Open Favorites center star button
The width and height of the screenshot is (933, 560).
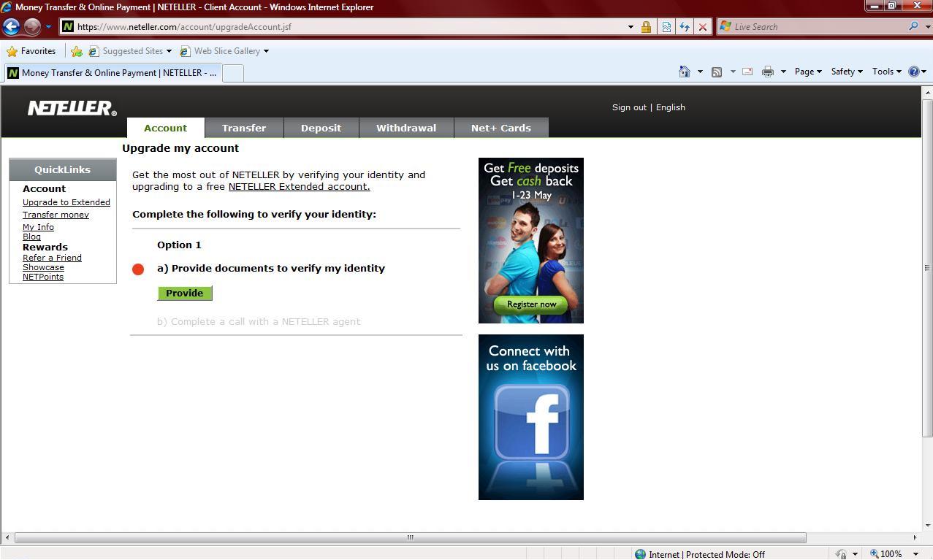tap(31, 51)
